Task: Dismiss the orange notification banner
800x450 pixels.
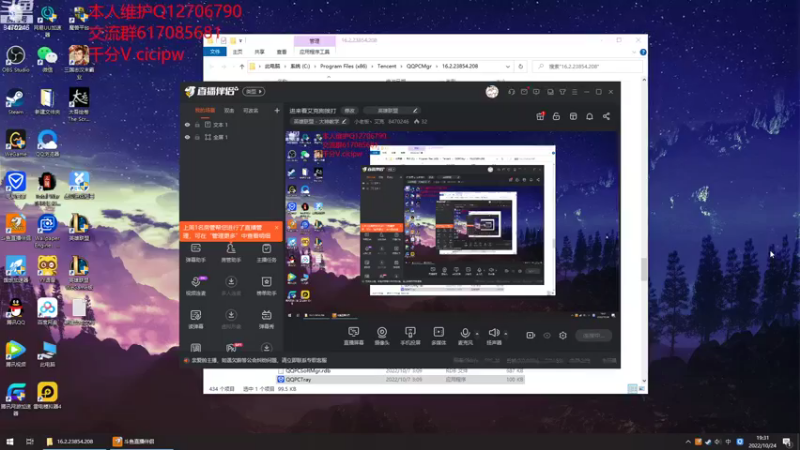Action: 277,228
